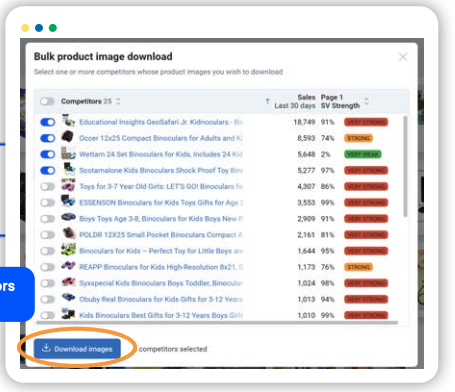
Task: Click the Occer binoculars product thumbnail
Action: click(68, 137)
